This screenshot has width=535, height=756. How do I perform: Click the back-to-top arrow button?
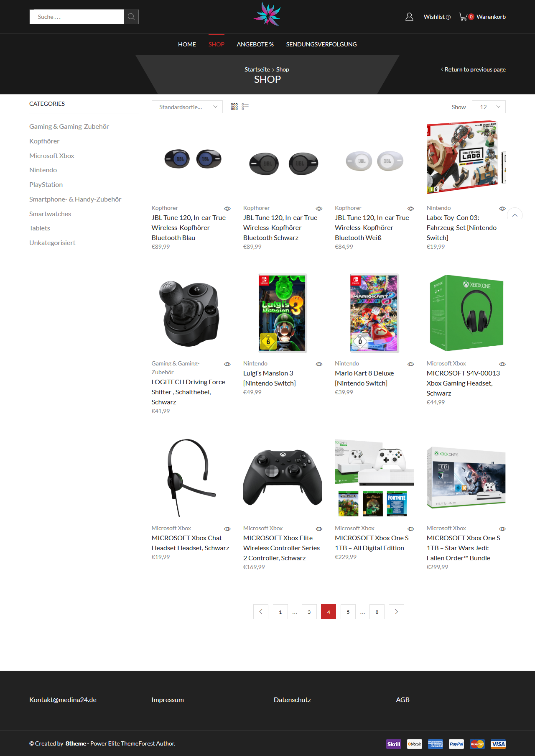(515, 215)
